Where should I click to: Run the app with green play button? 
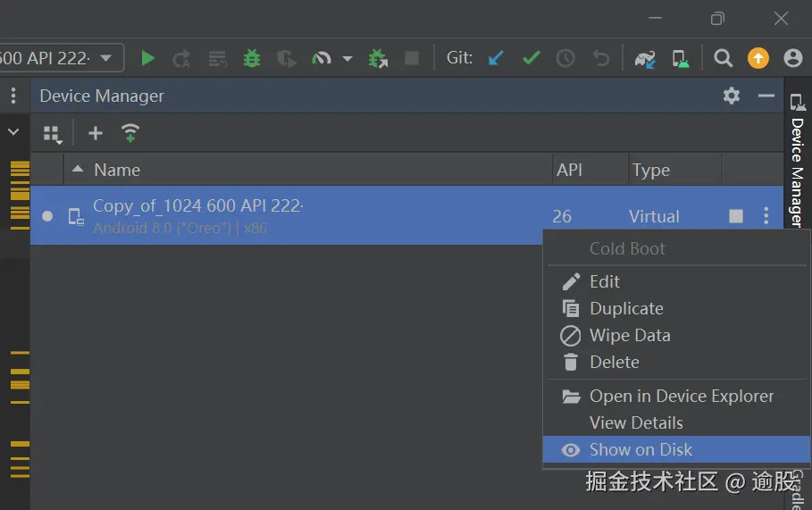[147, 58]
